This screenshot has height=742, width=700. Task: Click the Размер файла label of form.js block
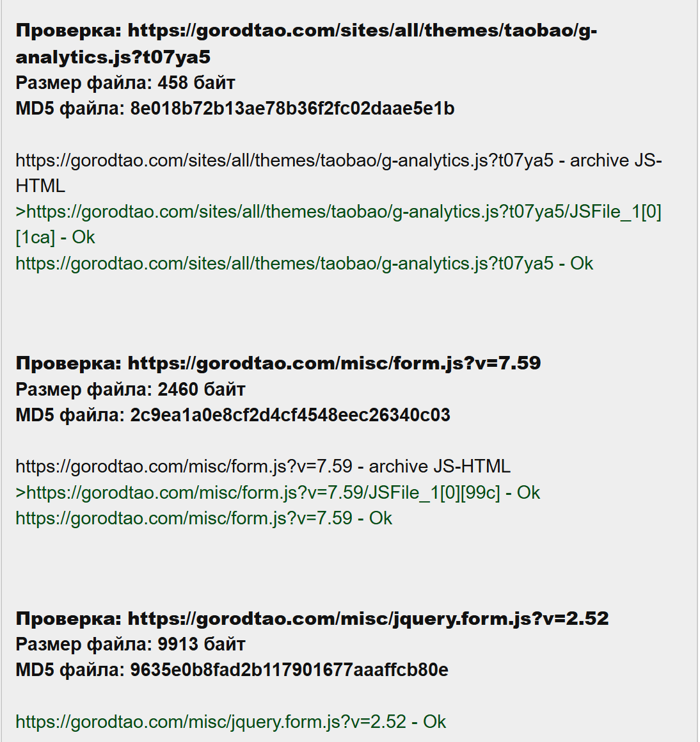[x=84, y=389]
